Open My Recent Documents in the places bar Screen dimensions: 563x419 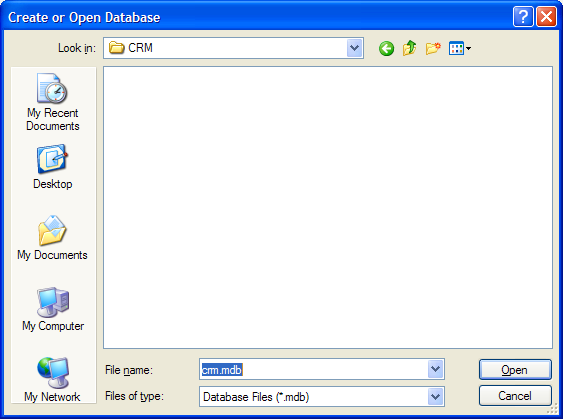pyautogui.click(x=53, y=102)
